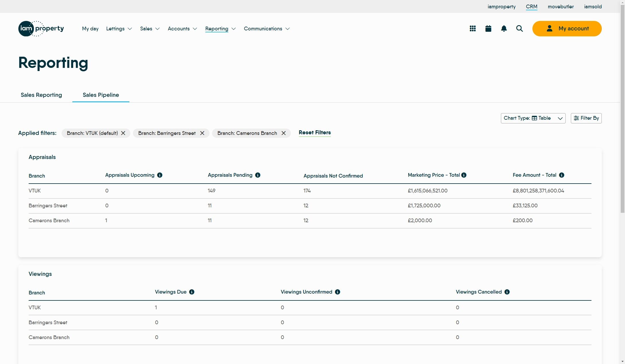
Task: Open the My day menu item
Action: coord(90,29)
